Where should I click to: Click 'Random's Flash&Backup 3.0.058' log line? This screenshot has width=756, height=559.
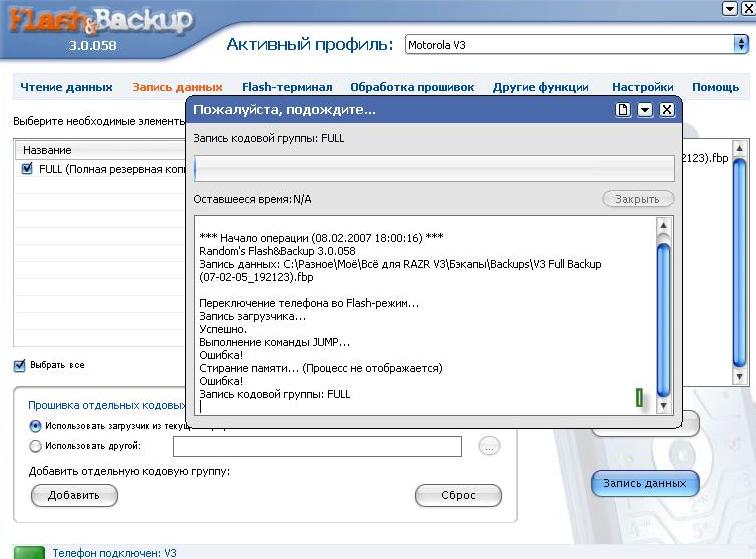pos(277,251)
